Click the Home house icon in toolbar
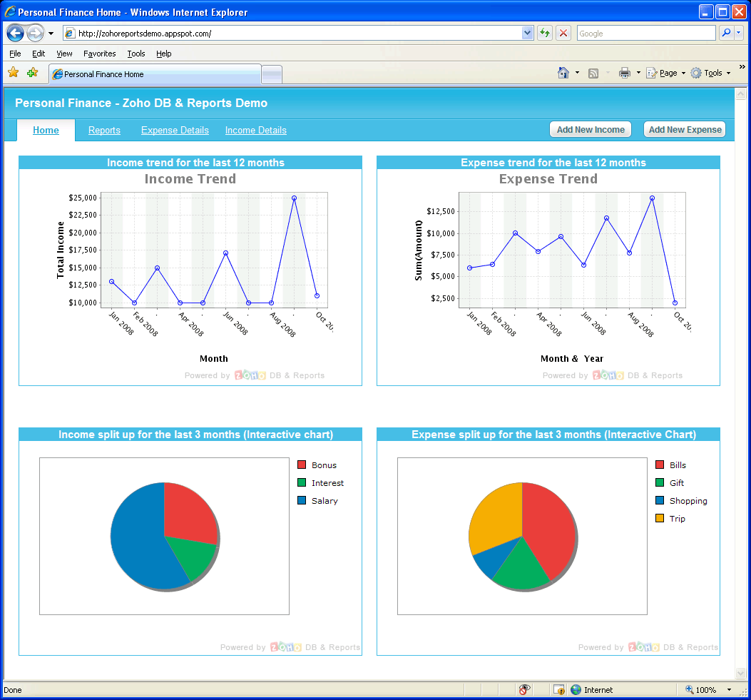The image size is (751, 700). (563, 73)
